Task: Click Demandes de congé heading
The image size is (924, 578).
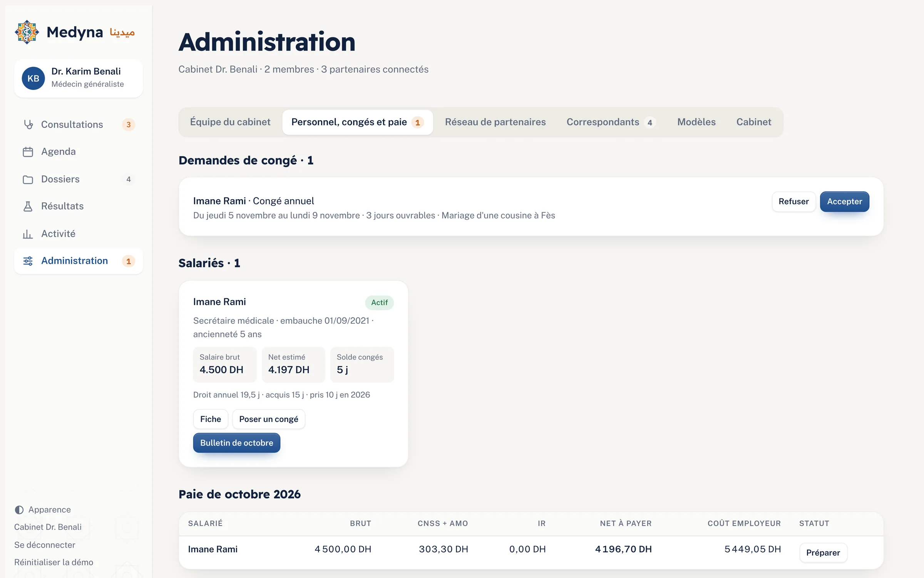Action: point(246,160)
